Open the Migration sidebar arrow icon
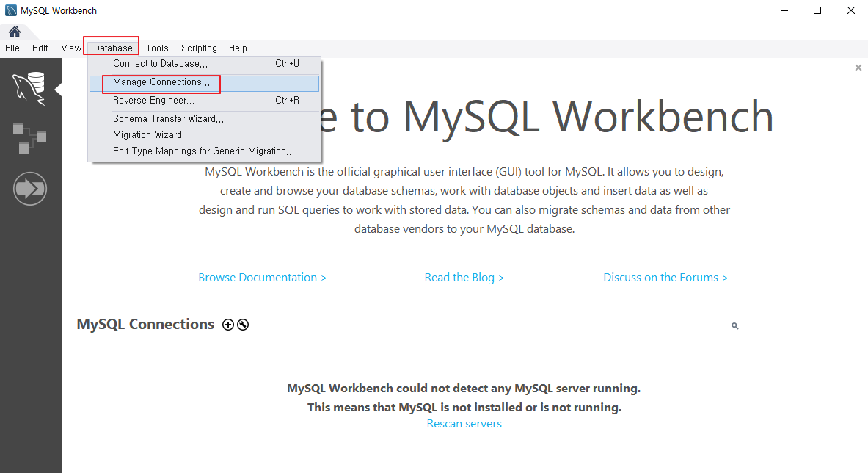 pos(30,188)
